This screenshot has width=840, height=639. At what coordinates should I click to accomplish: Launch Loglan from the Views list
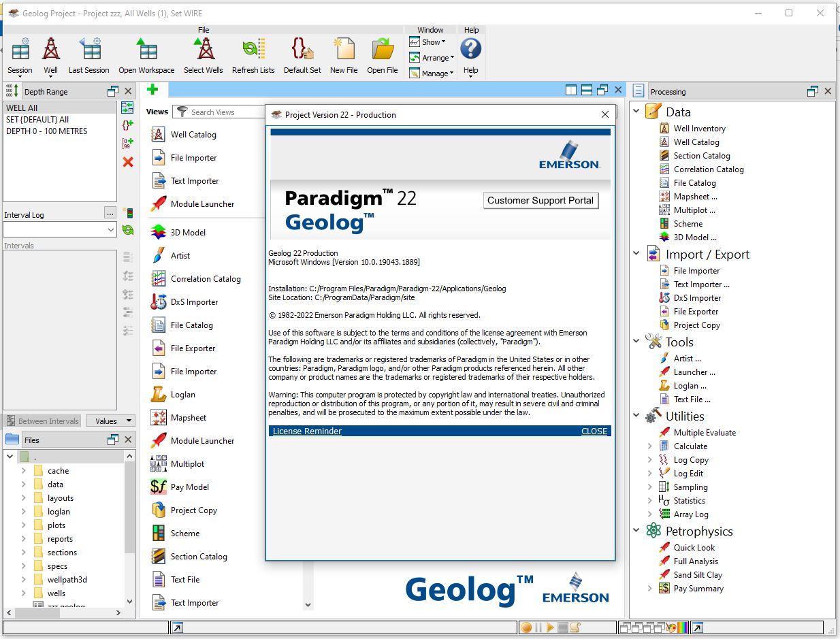click(182, 395)
